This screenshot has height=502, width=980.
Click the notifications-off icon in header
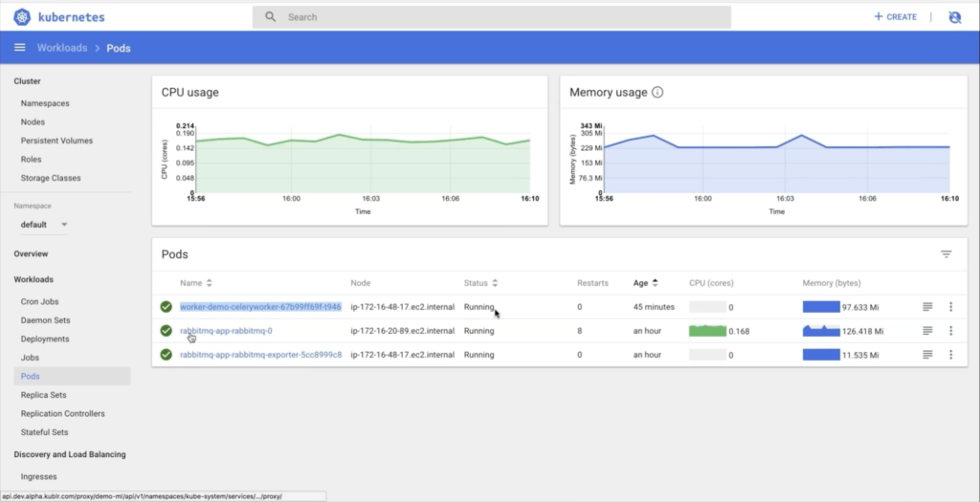coord(954,17)
